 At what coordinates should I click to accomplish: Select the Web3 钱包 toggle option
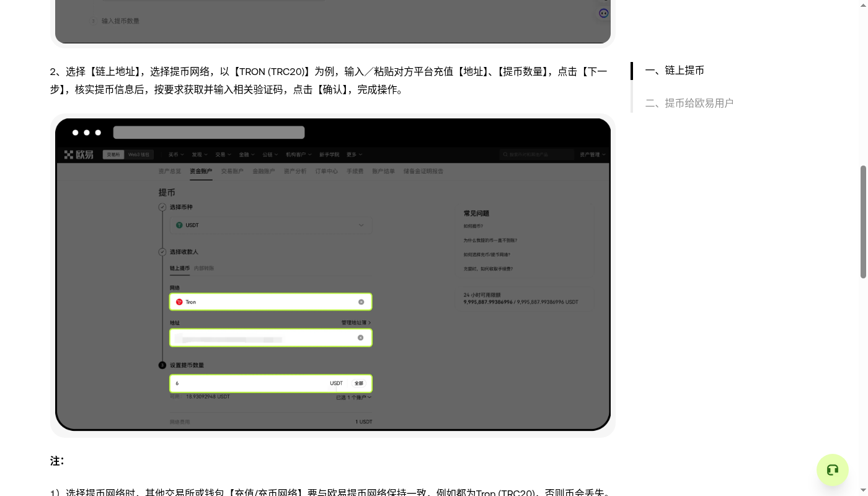[x=139, y=154]
